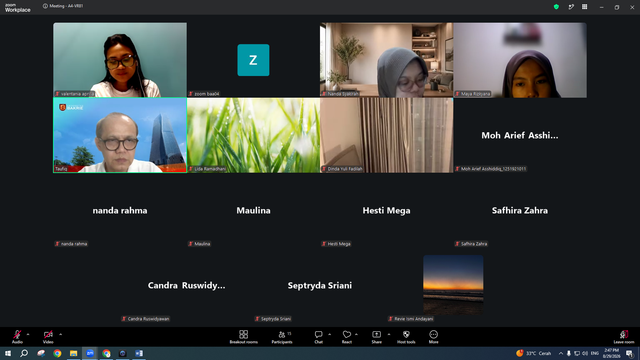Expand the chat options arrow
640x360 pixels.
pos(329,334)
